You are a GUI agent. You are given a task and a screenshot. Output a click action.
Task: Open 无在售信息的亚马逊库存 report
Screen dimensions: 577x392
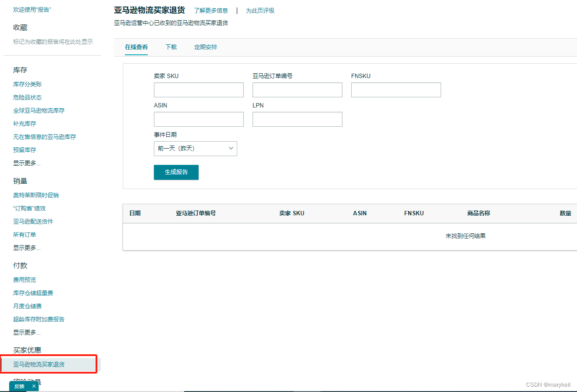[x=44, y=137]
